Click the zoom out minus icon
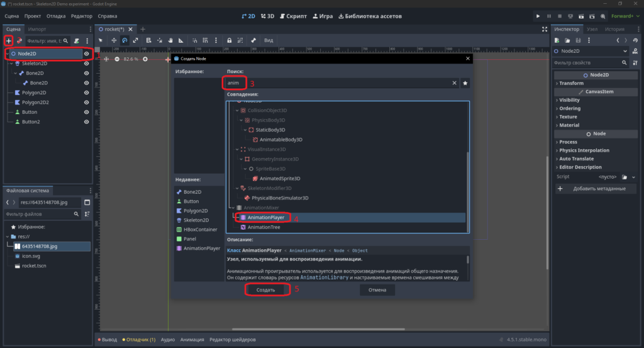 (x=117, y=59)
